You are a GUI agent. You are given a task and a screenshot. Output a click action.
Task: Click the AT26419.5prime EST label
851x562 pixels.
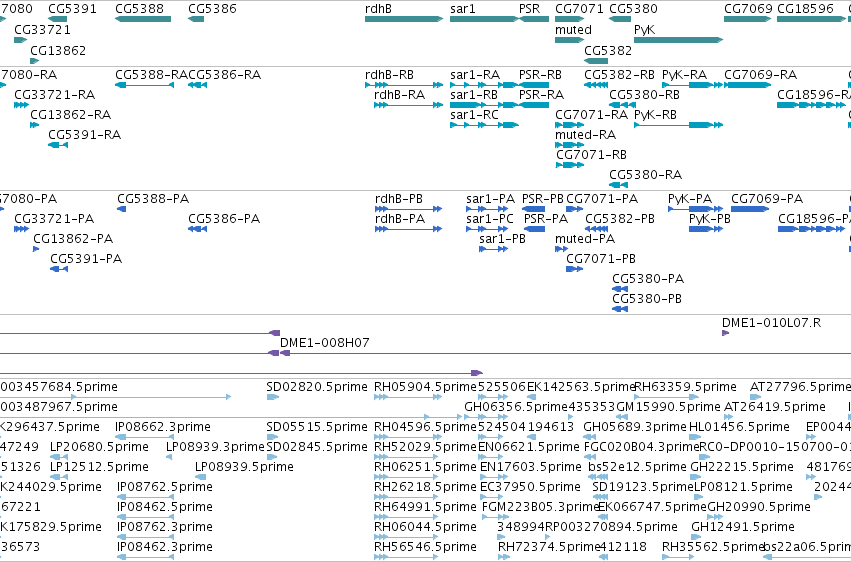774,407
